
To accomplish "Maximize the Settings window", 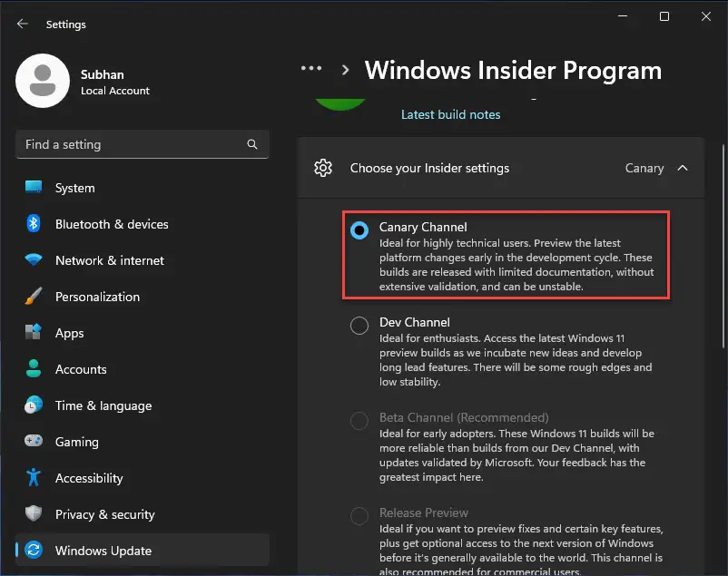I will (x=664, y=16).
